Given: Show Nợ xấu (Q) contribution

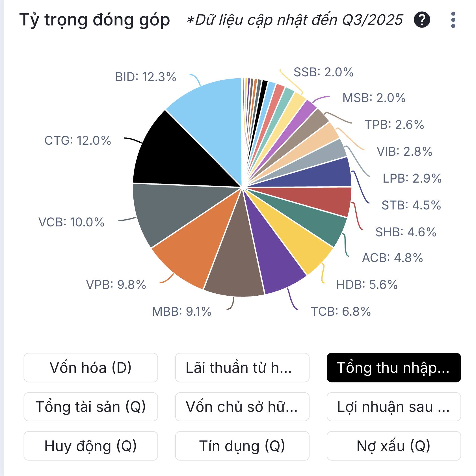Looking at the screenshot, I should click(394, 446).
